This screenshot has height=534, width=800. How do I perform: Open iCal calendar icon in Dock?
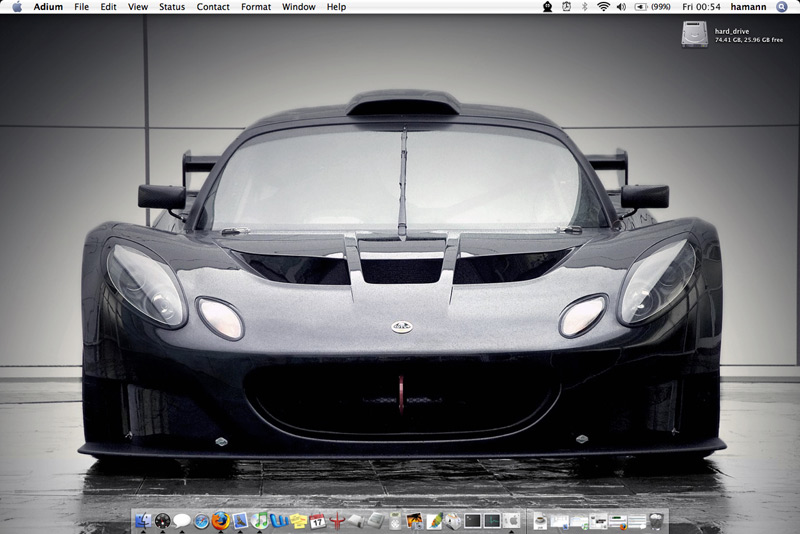pos(317,520)
